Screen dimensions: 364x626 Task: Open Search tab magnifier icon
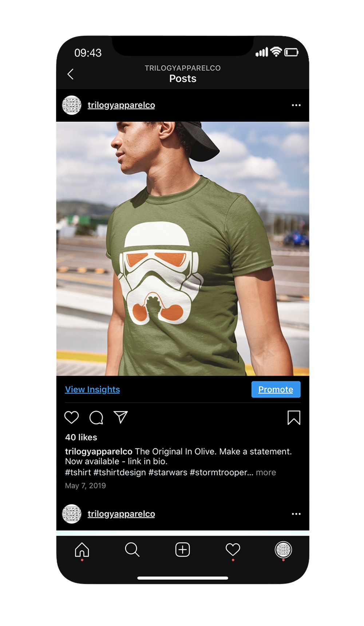[x=132, y=550]
